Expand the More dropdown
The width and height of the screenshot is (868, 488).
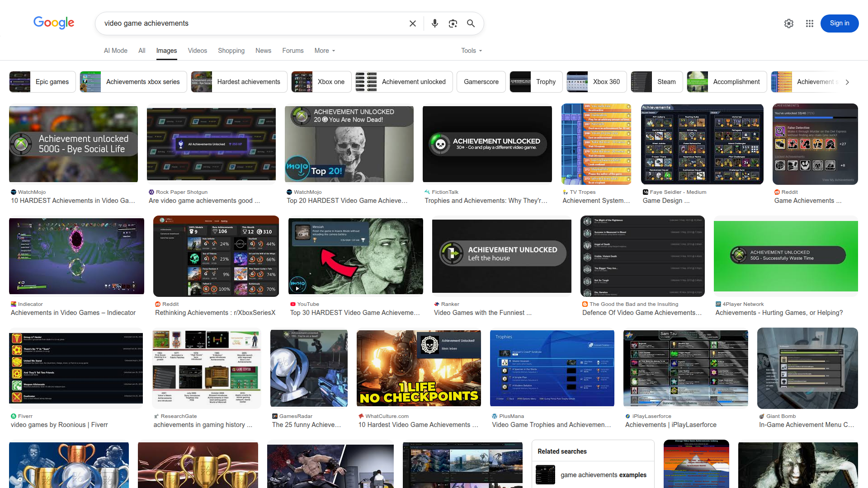click(x=325, y=51)
